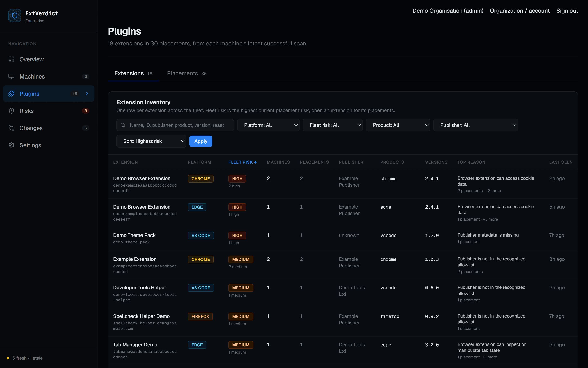Click 'firefox' product cell
This screenshot has height=368, width=588.
click(x=390, y=316)
